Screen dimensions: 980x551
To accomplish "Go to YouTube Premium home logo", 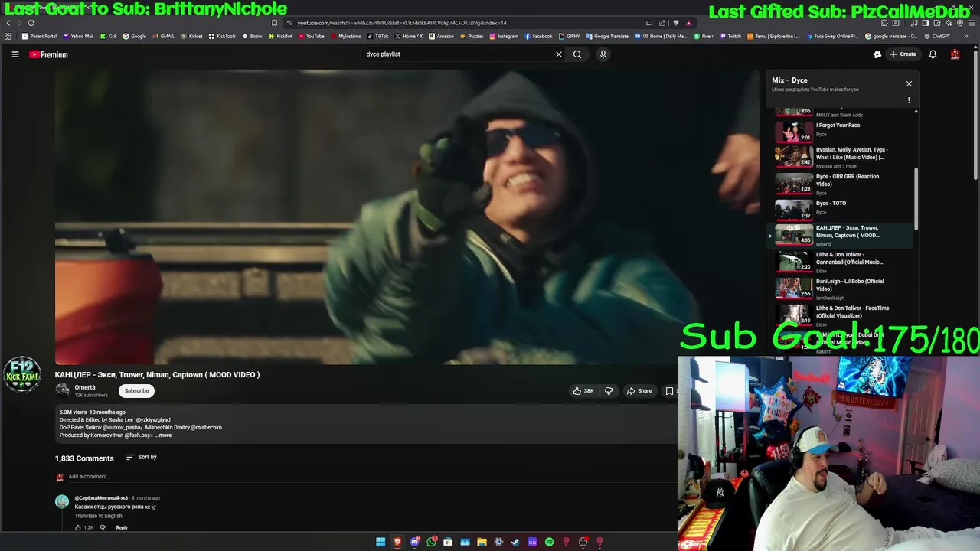I will pyautogui.click(x=49, y=54).
